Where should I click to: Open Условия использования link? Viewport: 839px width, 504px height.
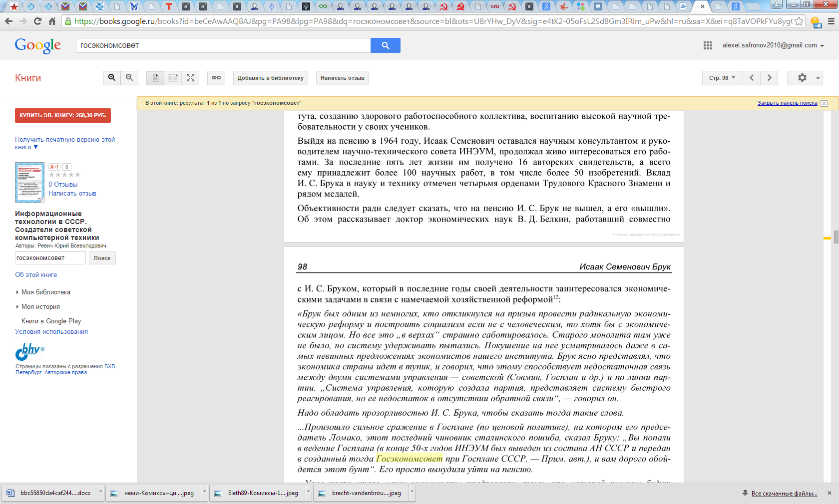click(51, 332)
